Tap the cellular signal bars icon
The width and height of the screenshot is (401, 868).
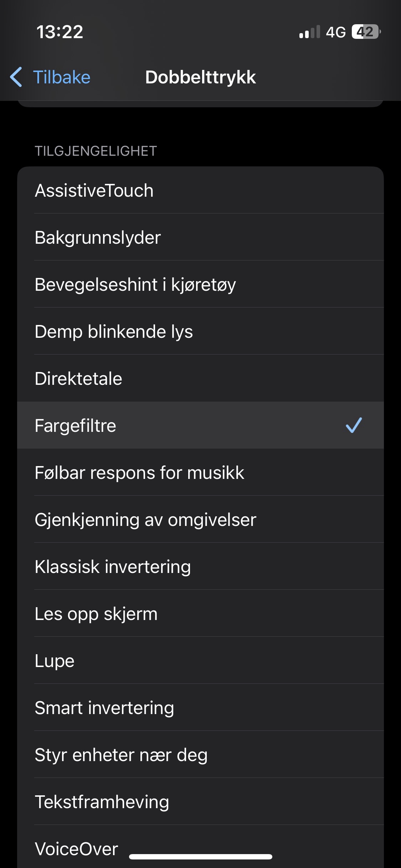(309, 32)
